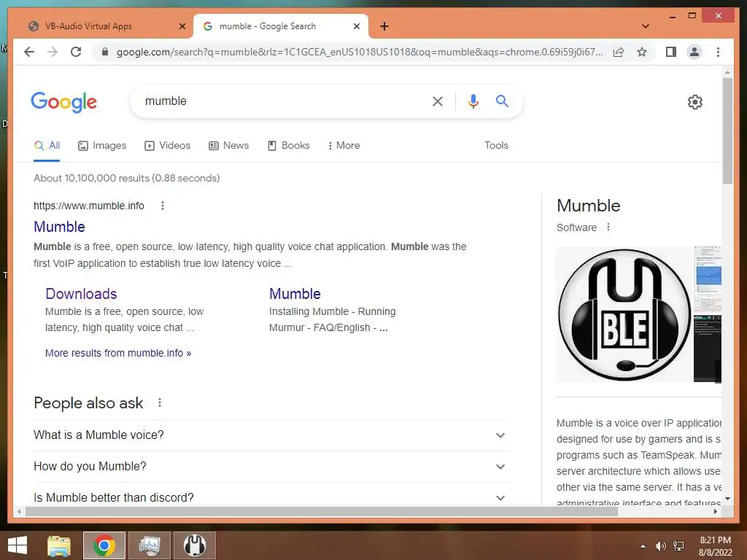Open the search Tools button
747x560 pixels.
pos(496,146)
